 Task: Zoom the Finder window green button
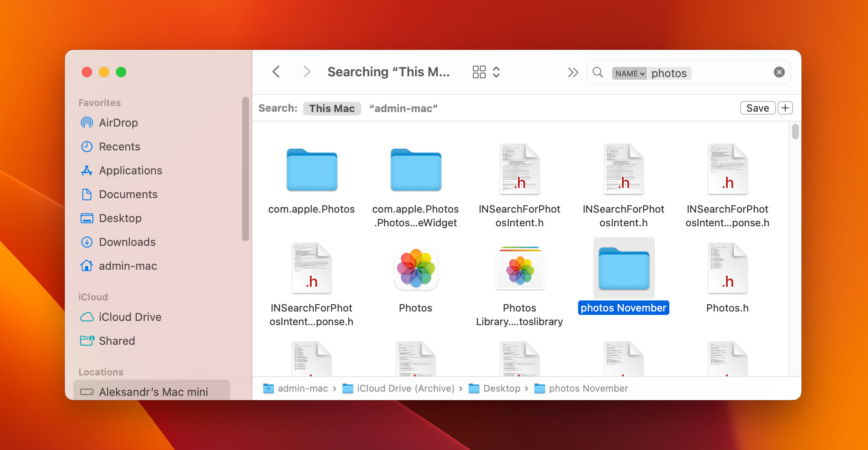pyautogui.click(x=121, y=72)
